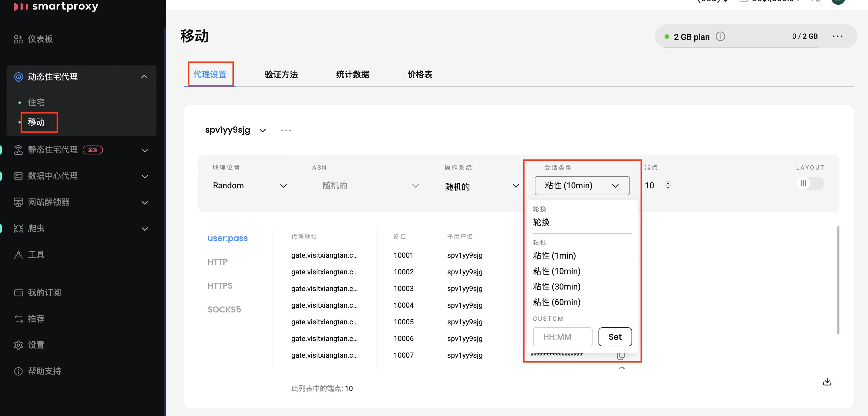868x416 pixels.
Task: Switch to the 验证方法 tab
Action: 281,74
